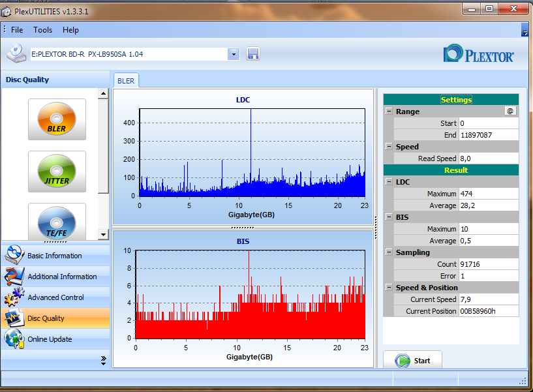Expand navigation pane overflow chevron
Image resolution: width=533 pixels, height=392 pixels.
coord(103,361)
